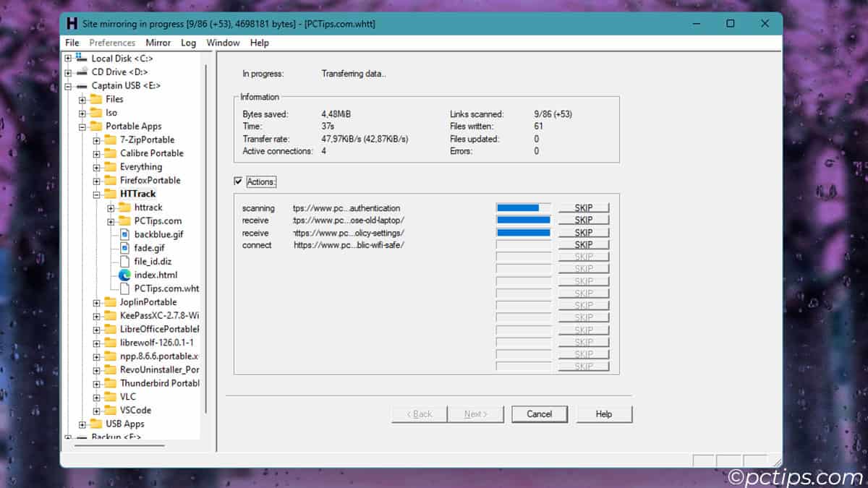This screenshot has height=488, width=868.
Task: Click the HTTrack logo icon in title bar
Action: tap(72, 23)
